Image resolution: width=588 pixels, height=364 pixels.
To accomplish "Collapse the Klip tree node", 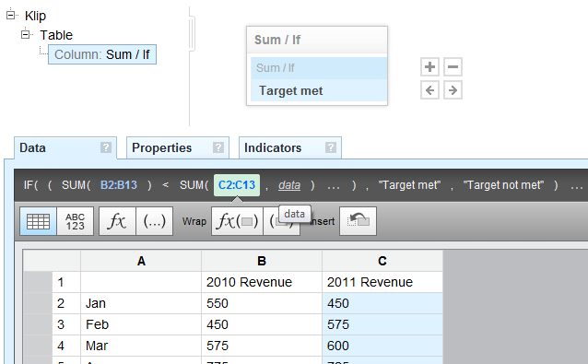I will coord(11,15).
